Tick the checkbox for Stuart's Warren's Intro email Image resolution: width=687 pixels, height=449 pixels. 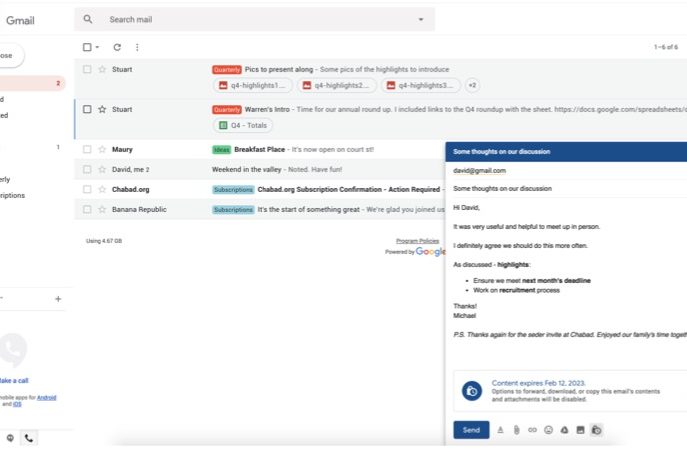(x=88, y=109)
